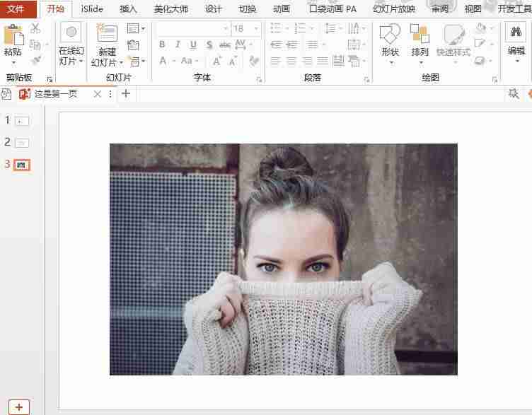Toggle text shadow S button
Screen dimensions: 532x415
pyautogui.click(x=209, y=44)
